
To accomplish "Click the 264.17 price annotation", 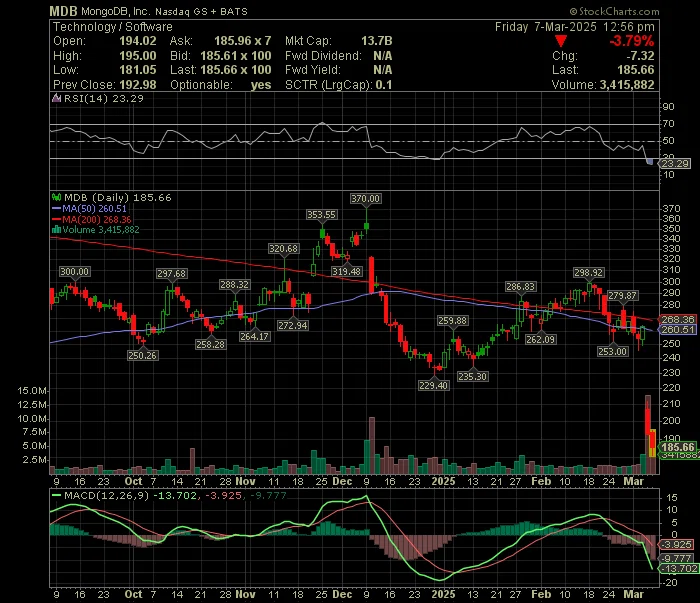I will click(x=254, y=337).
